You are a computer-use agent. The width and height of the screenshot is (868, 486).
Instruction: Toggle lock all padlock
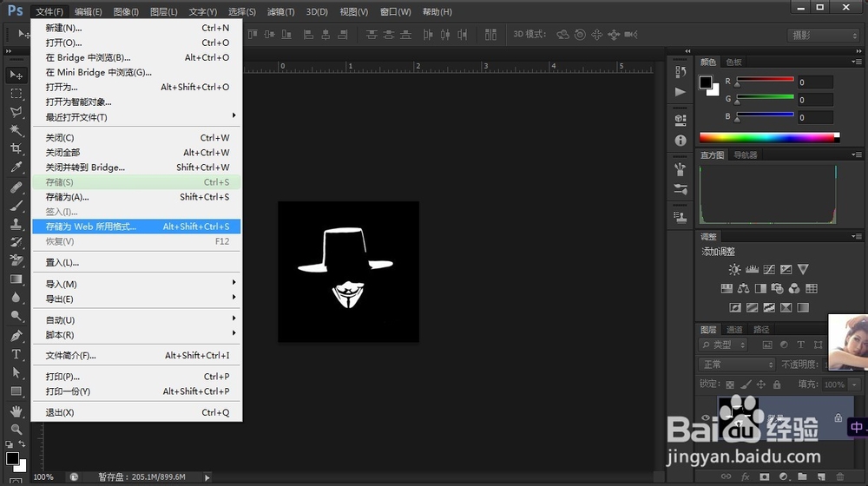pyautogui.click(x=777, y=384)
